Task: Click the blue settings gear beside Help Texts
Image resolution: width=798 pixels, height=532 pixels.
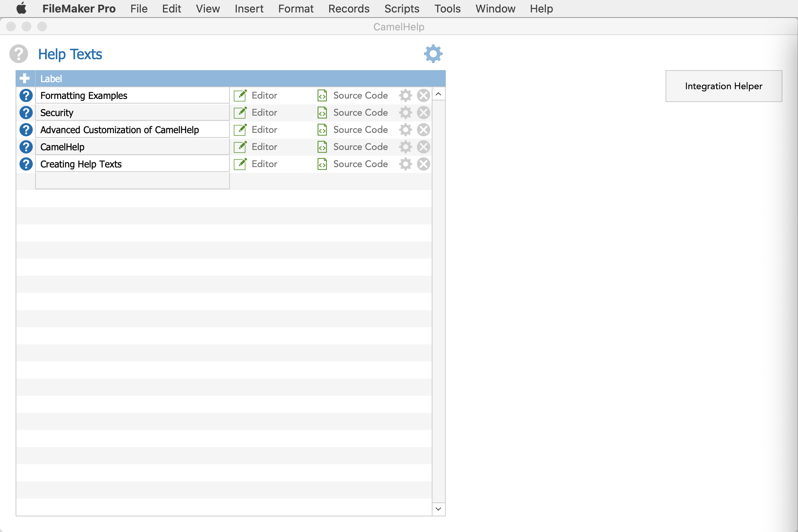Action: (x=433, y=54)
